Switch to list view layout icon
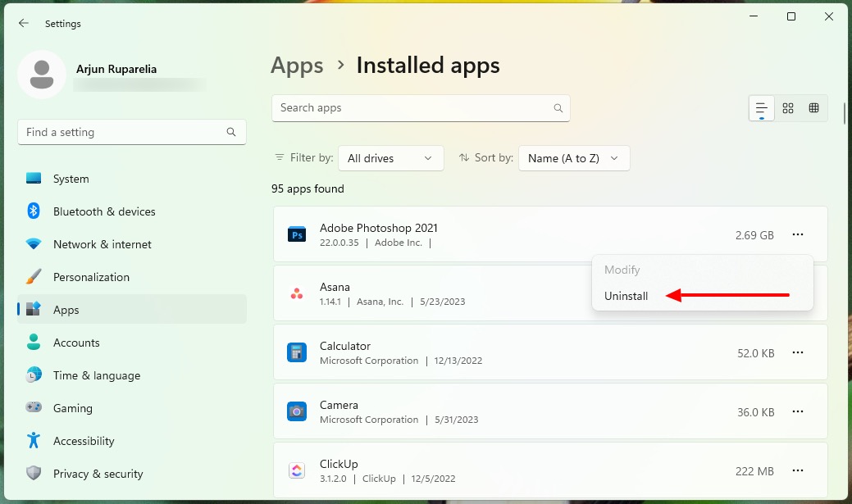The image size is (852, 504). click(x=761, y=108)
